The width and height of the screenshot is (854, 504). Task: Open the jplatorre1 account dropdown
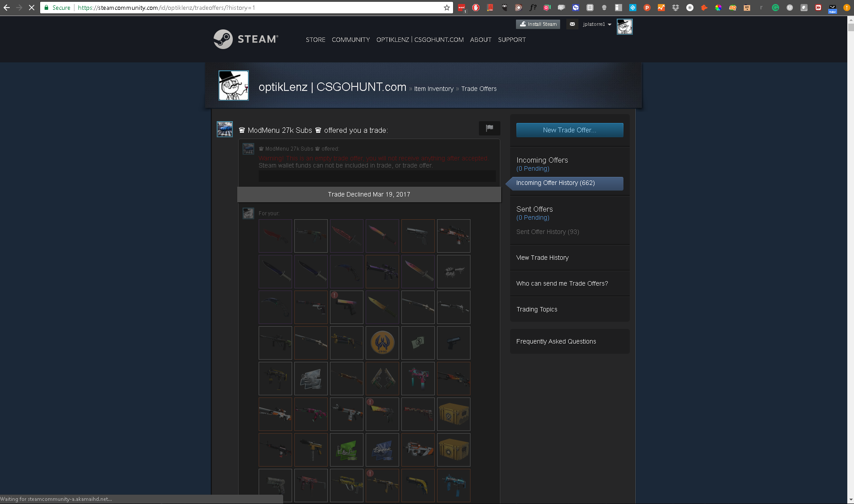(597, 24)
